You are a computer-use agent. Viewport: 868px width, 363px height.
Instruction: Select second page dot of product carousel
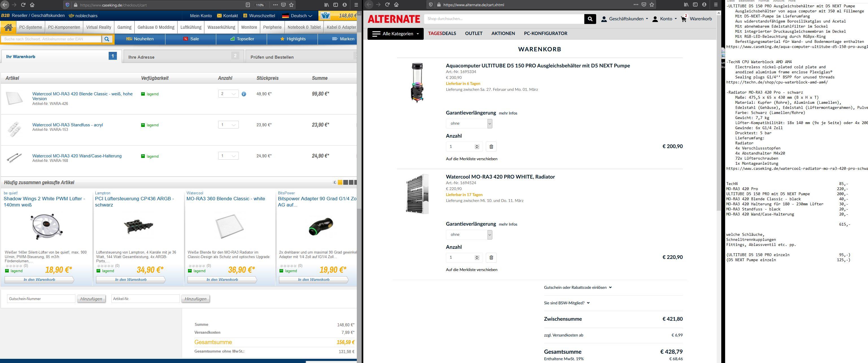tap(346, 182)
